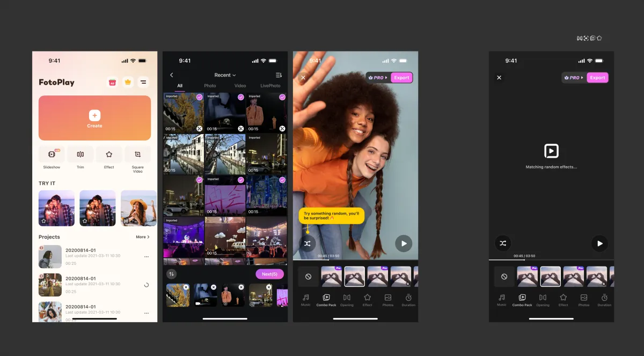Tap the Next(5) button

269,274
